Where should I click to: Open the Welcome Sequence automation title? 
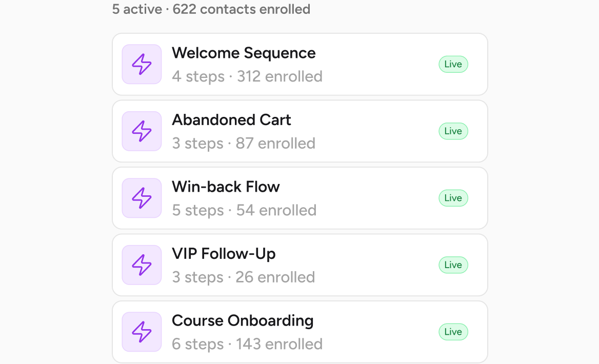point(244,53)
